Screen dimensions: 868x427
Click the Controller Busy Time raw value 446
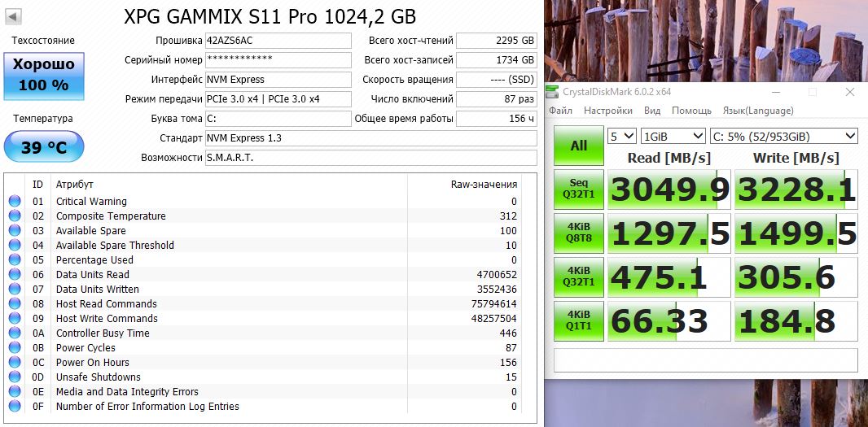tap(507, 333)
